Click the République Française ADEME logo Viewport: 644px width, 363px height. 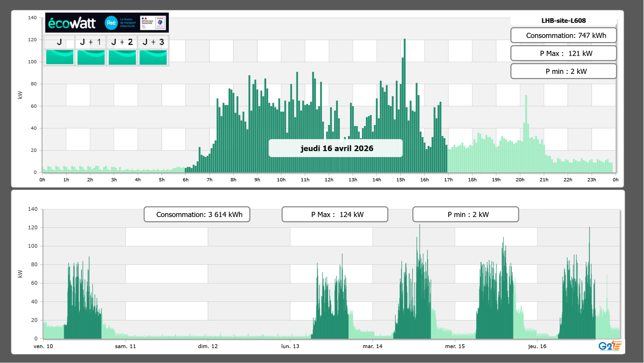[153, 23]
